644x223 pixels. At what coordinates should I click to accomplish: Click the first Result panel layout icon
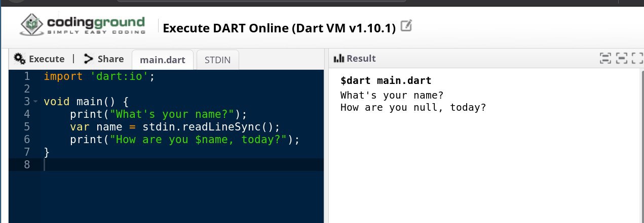tap(605, 59)
